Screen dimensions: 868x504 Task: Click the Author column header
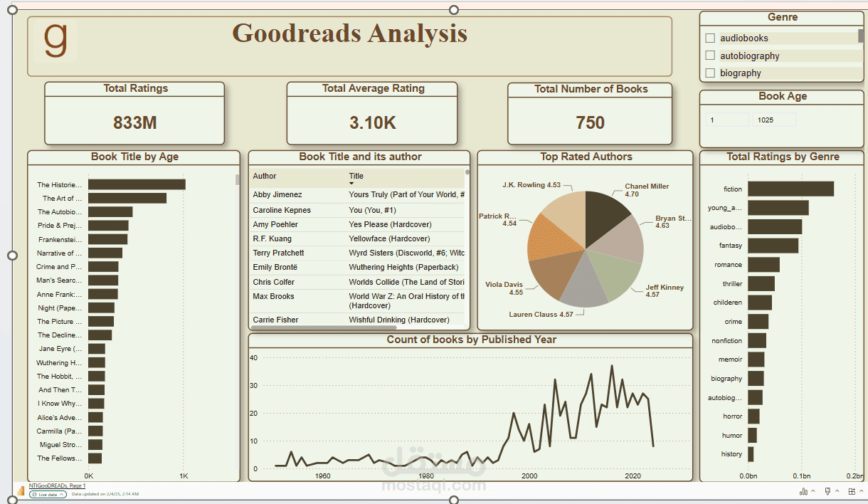point(265,176)
